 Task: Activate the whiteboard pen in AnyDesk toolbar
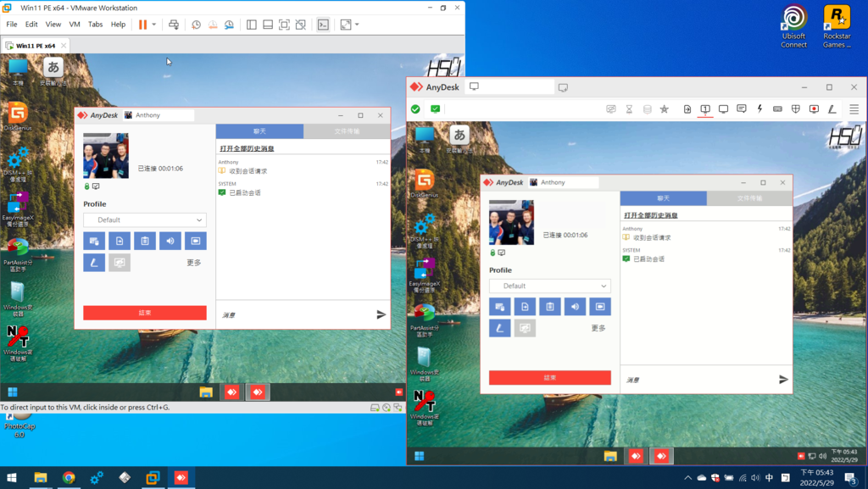832,109
